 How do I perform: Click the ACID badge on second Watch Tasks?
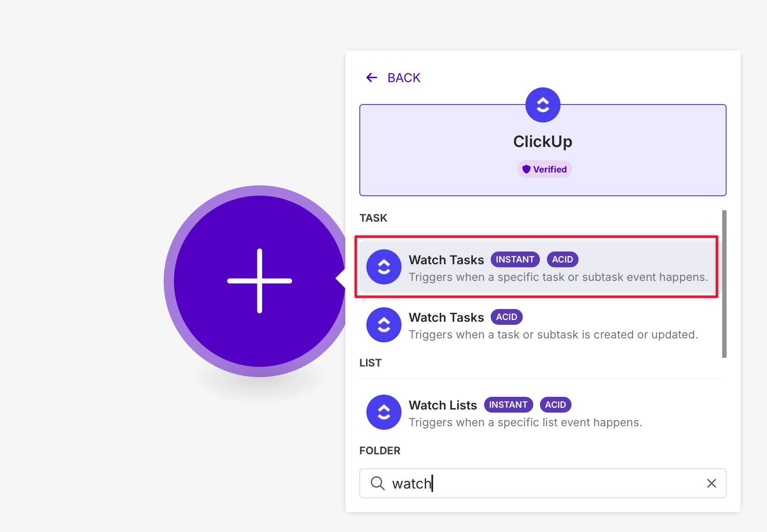(507, 317)
